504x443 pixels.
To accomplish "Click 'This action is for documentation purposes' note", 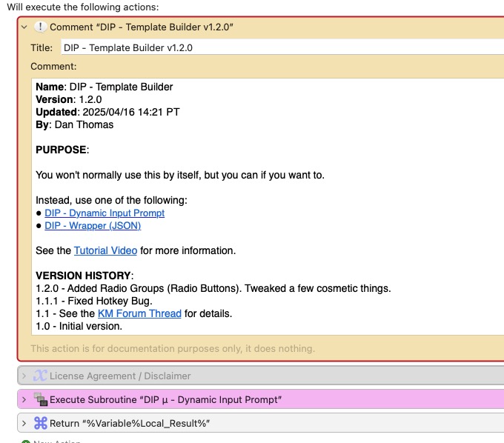I will [x=173, y=349].
